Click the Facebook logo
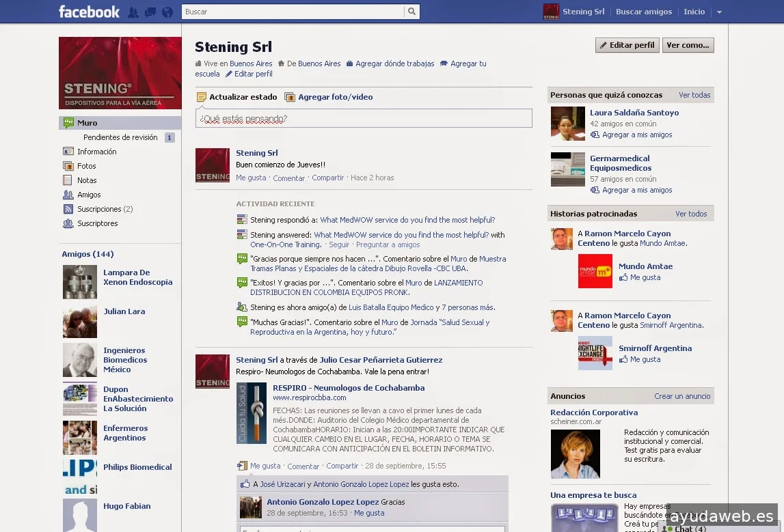This screenshot has height=532, width=784. click(x=89, y=12)
